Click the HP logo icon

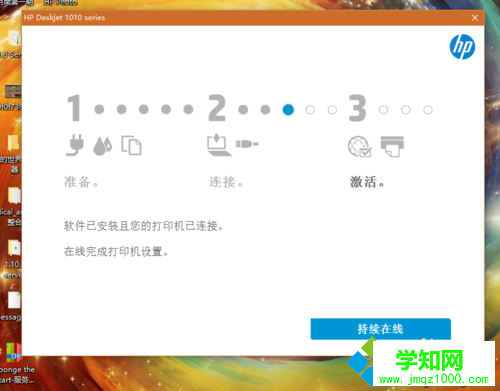pos(462,47)
